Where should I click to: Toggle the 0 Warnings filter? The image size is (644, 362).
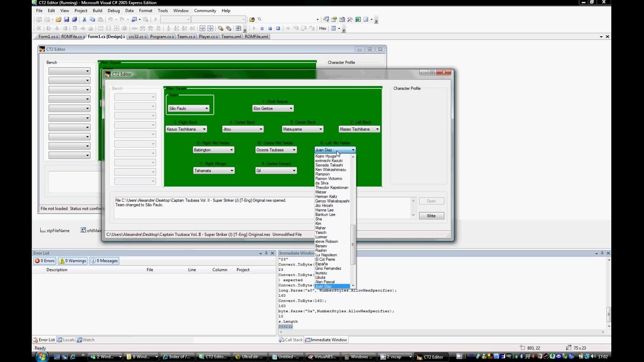(x=73, y=261)
